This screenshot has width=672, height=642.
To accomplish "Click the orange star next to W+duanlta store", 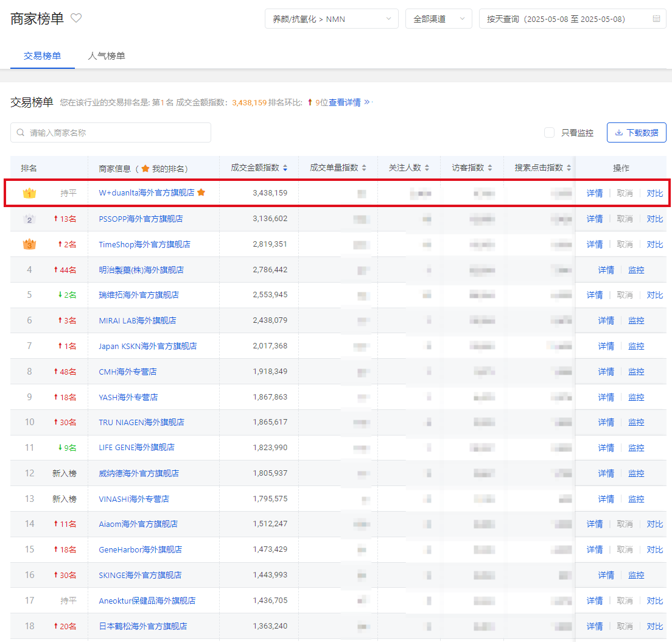I will click(x=201, y=192).
